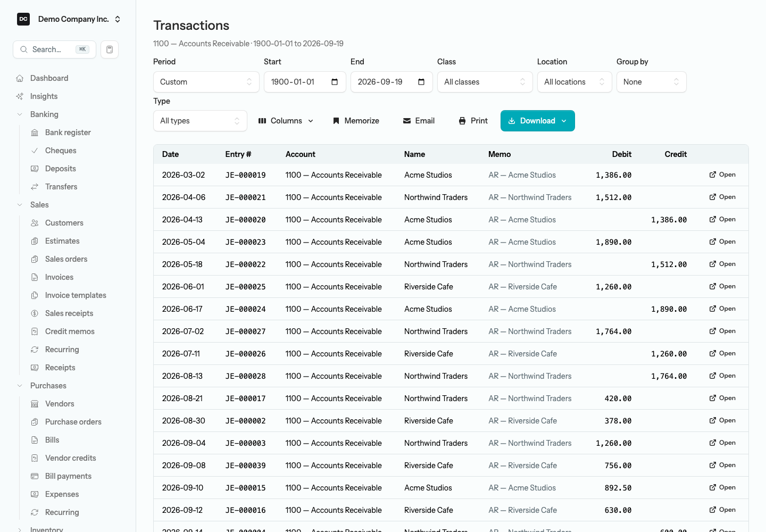766x532 pixels.
Task: Go to Estimates in the sidebar
Action: pyautogui.click(x=62, y=241)
